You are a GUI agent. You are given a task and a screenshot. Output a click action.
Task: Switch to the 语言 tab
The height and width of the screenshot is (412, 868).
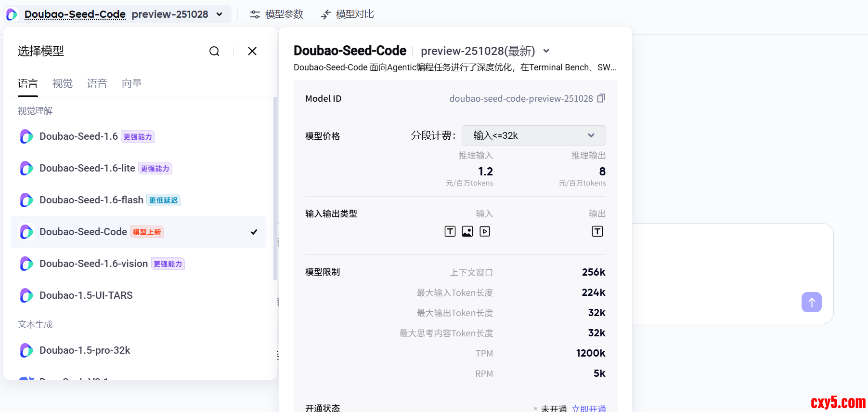point(28,83)
